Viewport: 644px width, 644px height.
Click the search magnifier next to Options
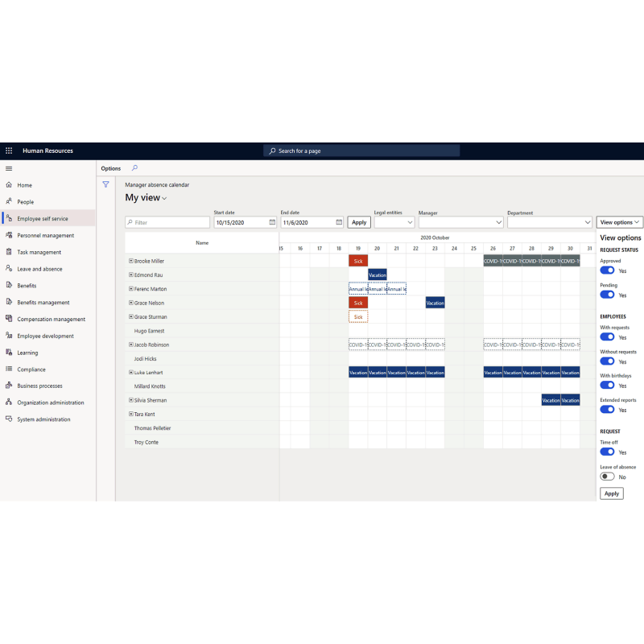click(x=134, y=168)
